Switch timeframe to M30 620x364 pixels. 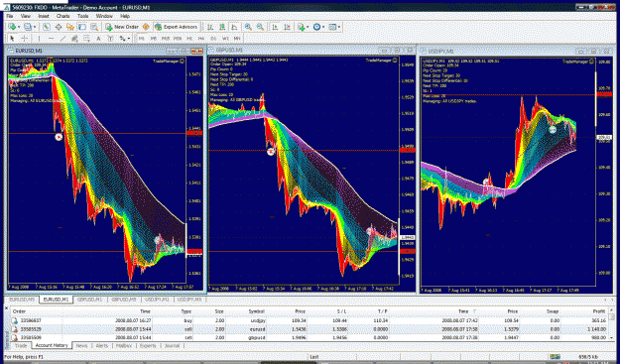178,39
